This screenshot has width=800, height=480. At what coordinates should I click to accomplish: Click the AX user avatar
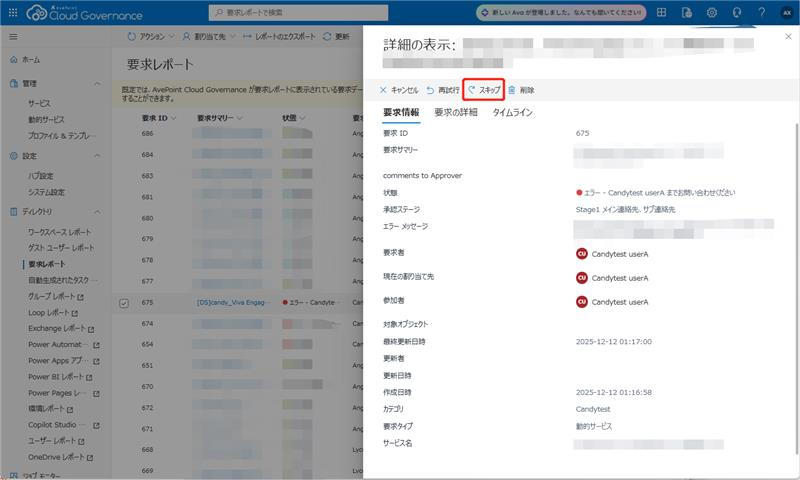coord(786,12)
